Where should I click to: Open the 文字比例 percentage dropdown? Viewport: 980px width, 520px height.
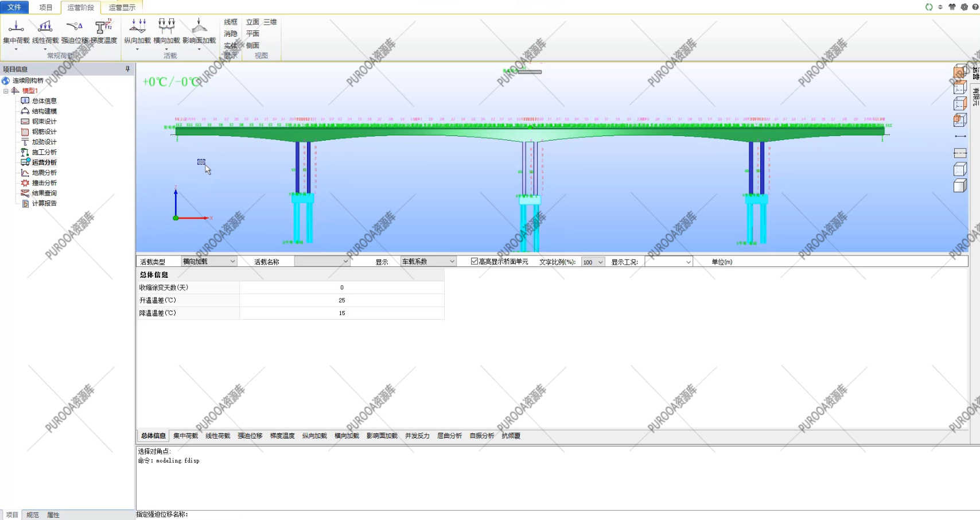click(593, 262)
